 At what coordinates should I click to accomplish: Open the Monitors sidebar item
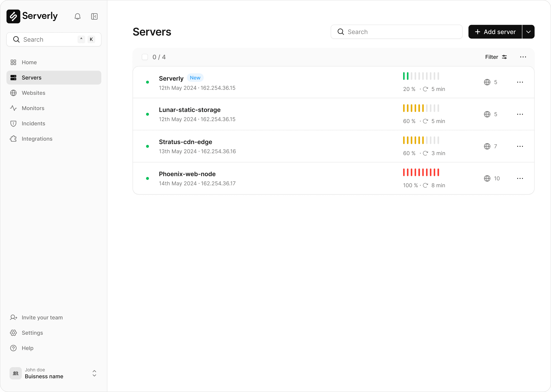tap(33, 108)
